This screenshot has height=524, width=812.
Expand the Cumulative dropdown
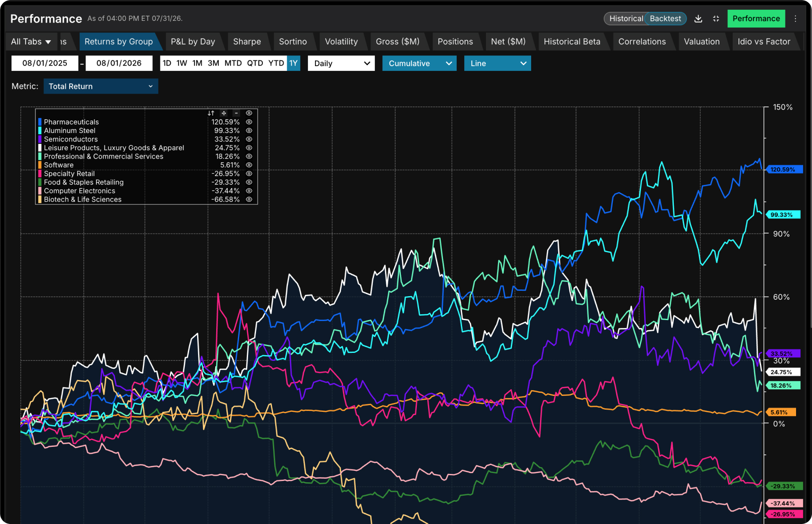point(419,63)
